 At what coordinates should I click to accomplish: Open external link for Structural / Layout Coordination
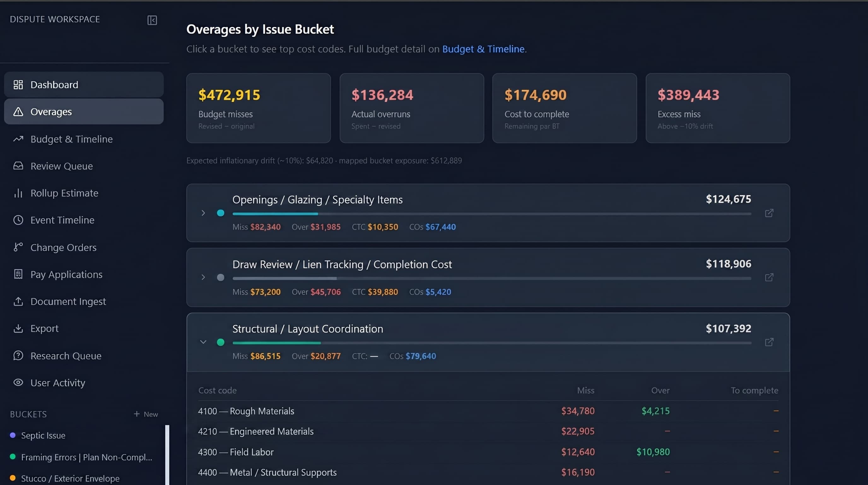[x=769, y=342]
